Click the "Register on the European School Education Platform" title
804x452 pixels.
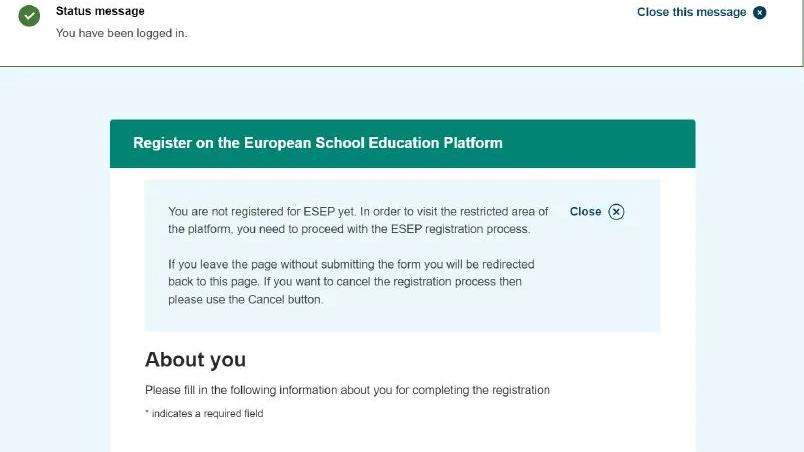pos(317,142)
